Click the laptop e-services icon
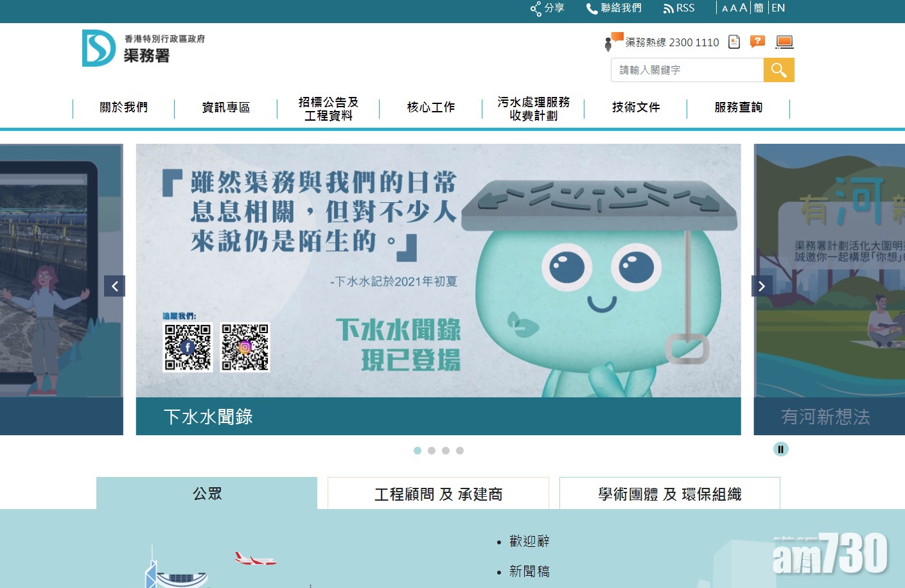This screenshot has width=905, height=588. 784,42
